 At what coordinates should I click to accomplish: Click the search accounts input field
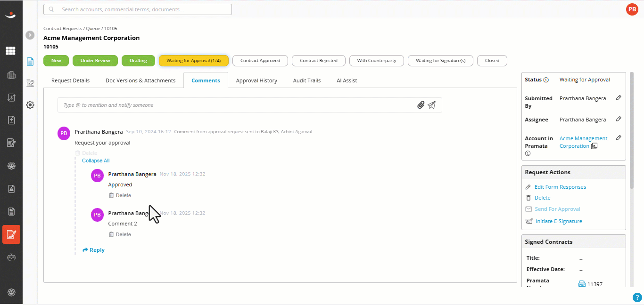tap(137, 9)
